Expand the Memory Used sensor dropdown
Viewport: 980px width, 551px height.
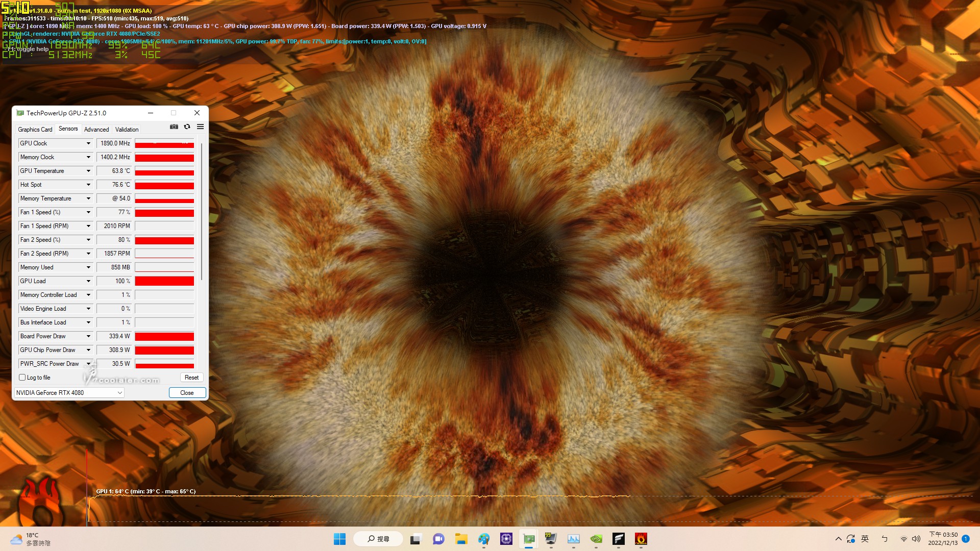point(88,267)
